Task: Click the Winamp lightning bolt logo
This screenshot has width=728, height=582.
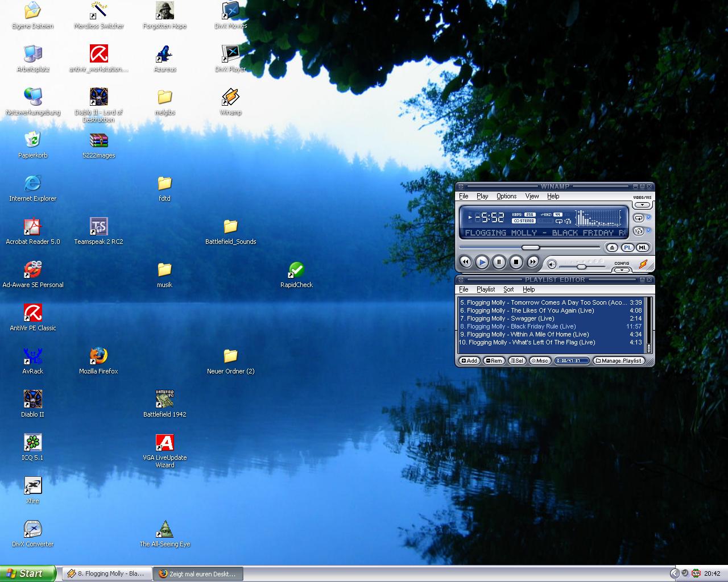Action: [643, 264]
